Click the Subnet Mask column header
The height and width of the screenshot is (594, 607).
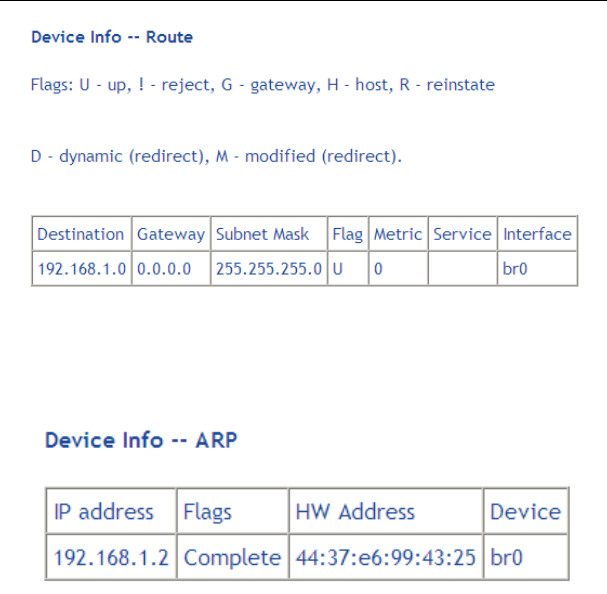pos(269,234)
